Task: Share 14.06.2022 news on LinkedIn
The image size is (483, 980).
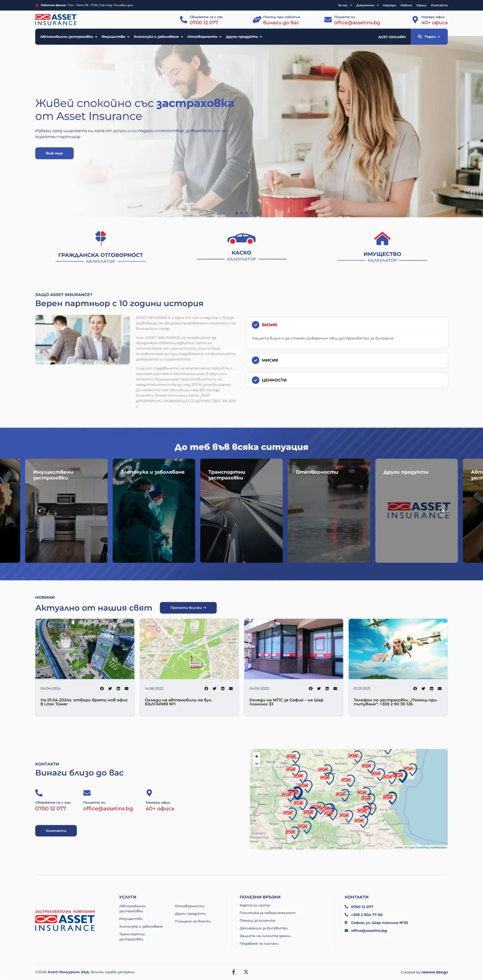Action: tap(223, 688)
